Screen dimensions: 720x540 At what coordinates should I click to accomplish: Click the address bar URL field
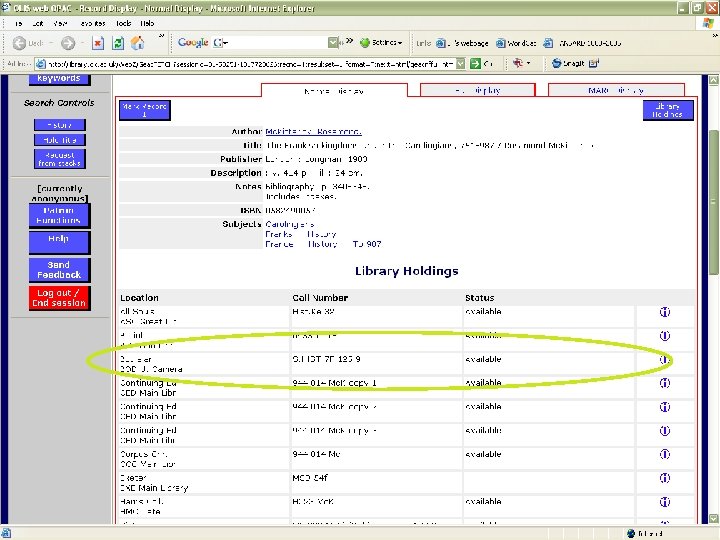coord(251,64)
